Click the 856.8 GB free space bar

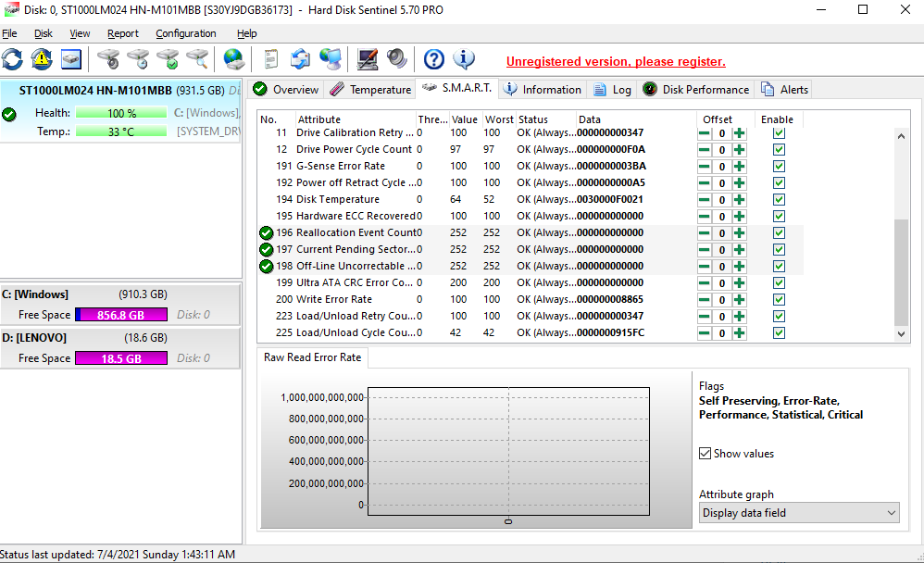(121, 315)
